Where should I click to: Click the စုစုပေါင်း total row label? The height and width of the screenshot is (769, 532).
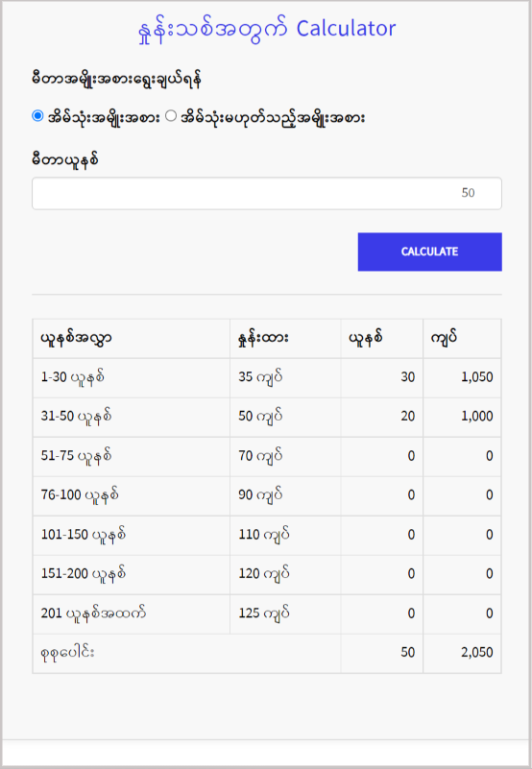click(x=68, y=653)
